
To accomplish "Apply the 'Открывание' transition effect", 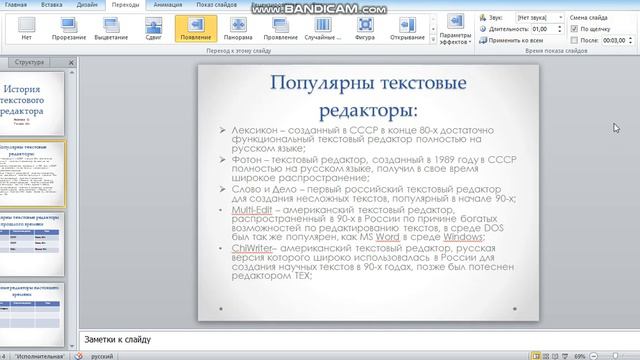I will 407,29.
